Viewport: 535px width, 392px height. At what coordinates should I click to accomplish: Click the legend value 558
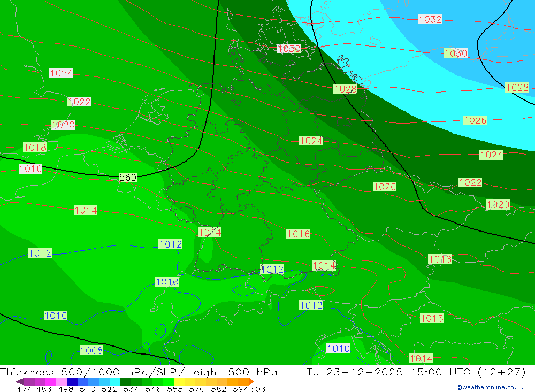coord(175,389)
